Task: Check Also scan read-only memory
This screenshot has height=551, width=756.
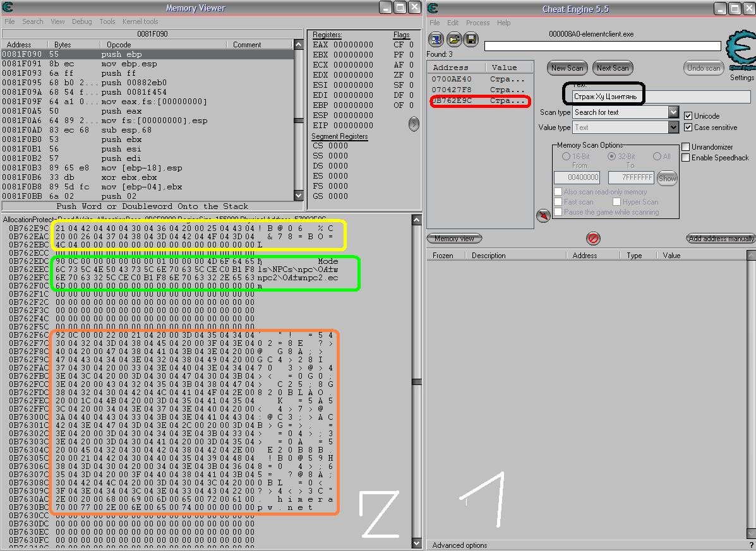Action: [x=558, y=192]
